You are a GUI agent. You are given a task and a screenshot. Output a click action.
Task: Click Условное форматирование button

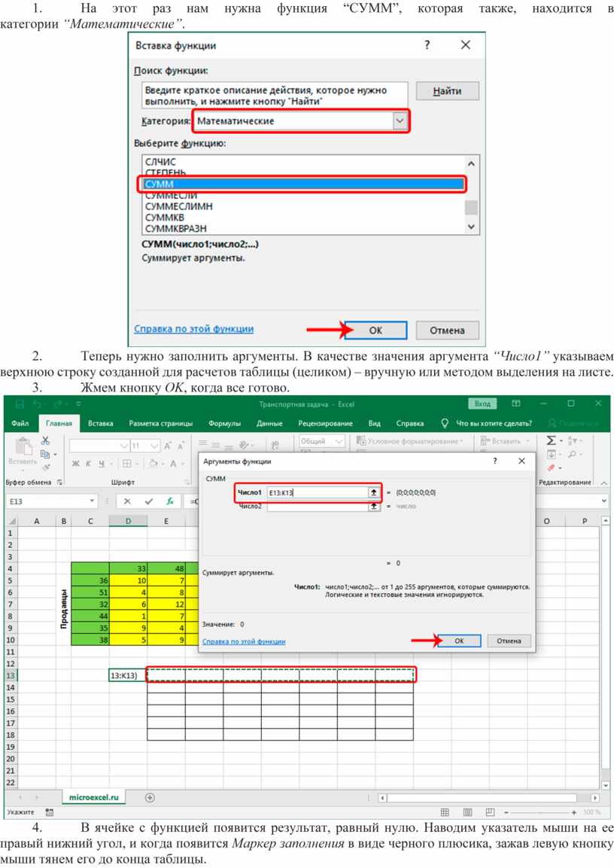(x=410, y=441)
